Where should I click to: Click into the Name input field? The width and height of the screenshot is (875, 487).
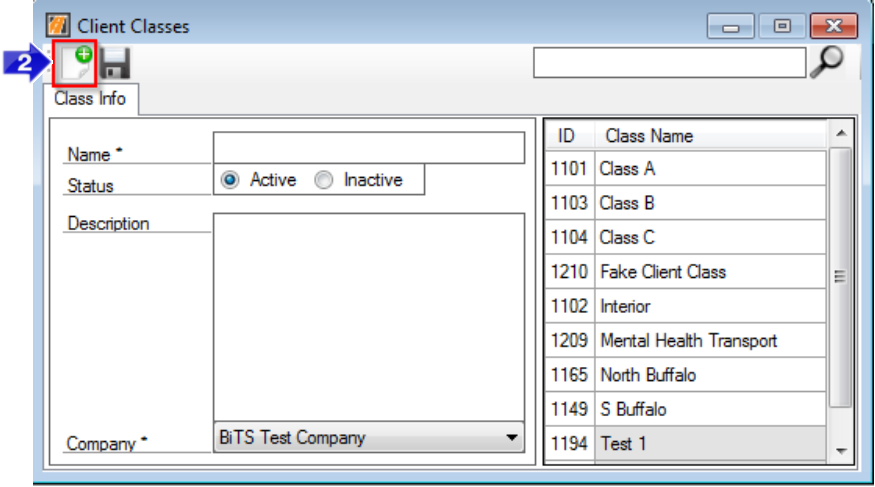pyautogui.click(x=369, y=148)
